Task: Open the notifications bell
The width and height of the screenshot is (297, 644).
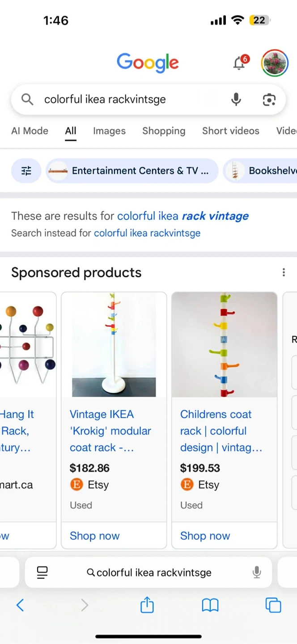Action: click(239, 64)
